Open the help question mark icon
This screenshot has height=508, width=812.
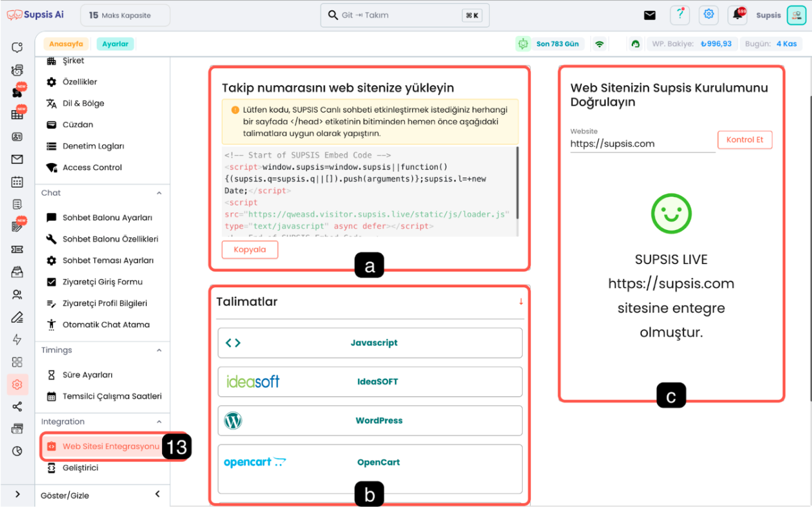click(680, 14)
